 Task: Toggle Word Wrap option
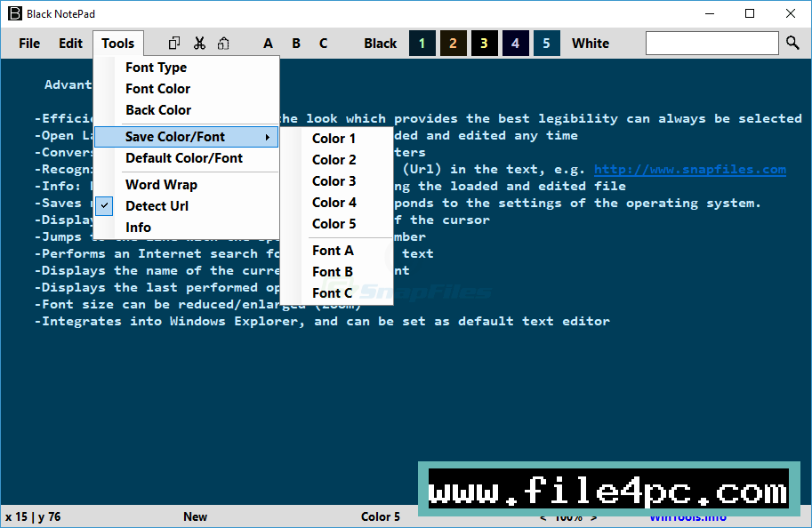point(187,185)
